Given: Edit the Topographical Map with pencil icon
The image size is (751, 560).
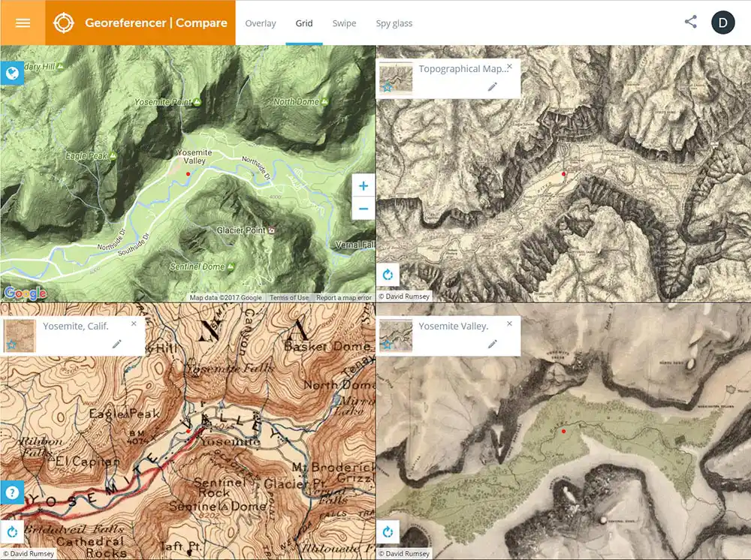Looking at the screenshot, I should 493,86.
